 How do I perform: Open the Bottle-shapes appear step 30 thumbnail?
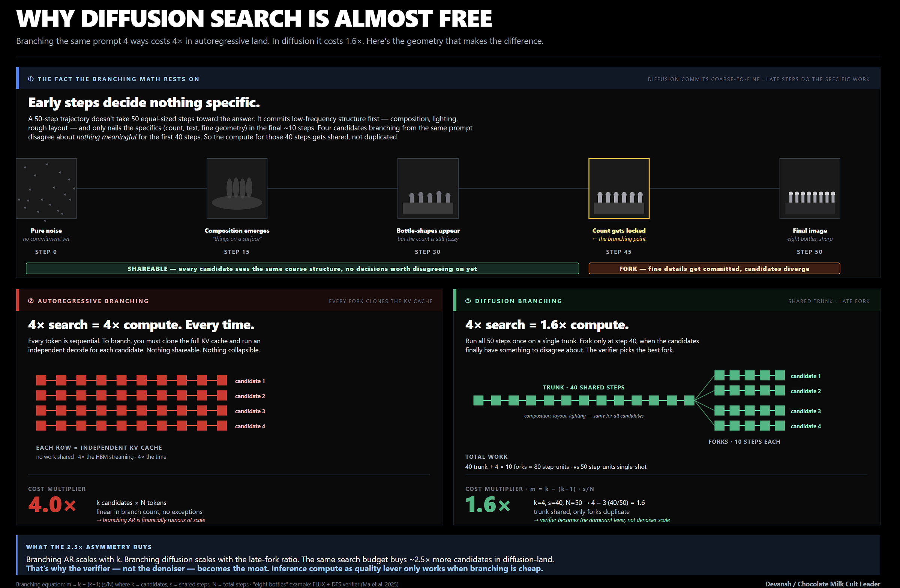point(428,188)
